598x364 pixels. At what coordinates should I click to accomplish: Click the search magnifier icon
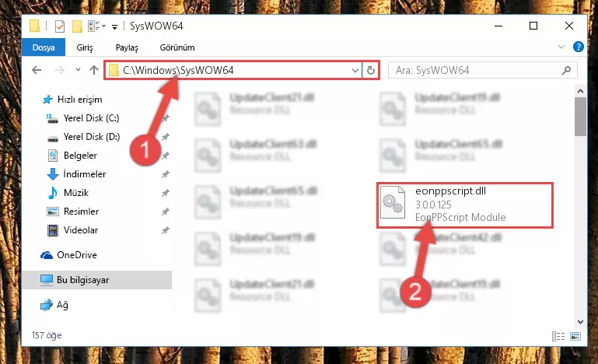click(566, 70)
